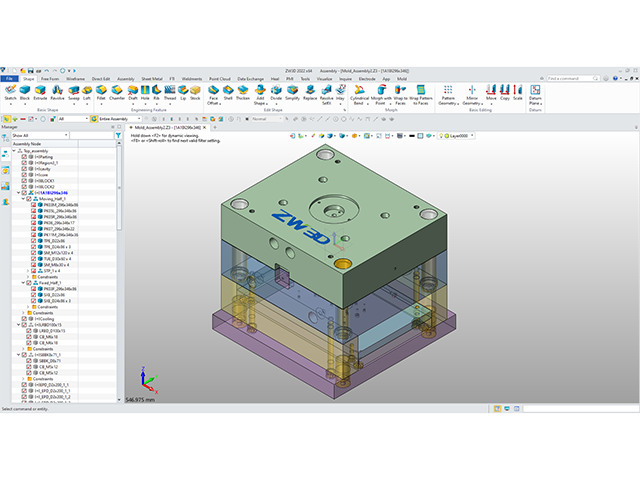Screen dimensions: 640x480
Task: Activate the Rib tool
Action: pos(156,93)
